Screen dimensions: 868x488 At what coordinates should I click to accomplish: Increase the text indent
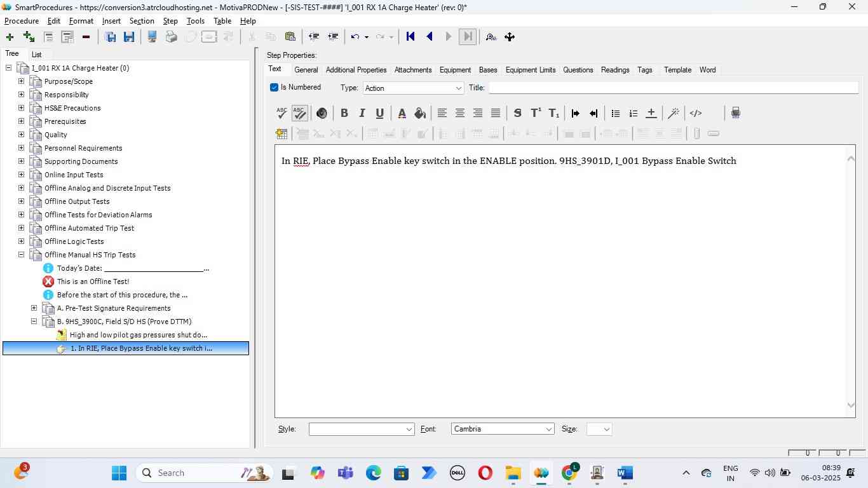pos(576,113)
